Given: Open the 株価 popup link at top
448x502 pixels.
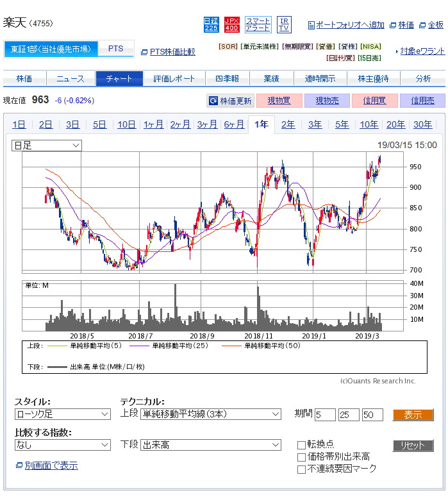Looking at the screenshot, I should pyautogui.click(x=406, y=25).
